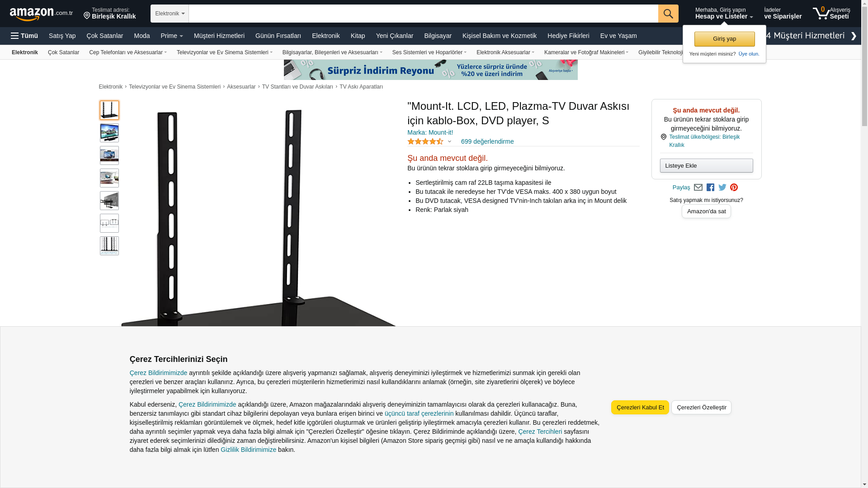Open the Listeye Ekle dropdown

coord(706,165)
